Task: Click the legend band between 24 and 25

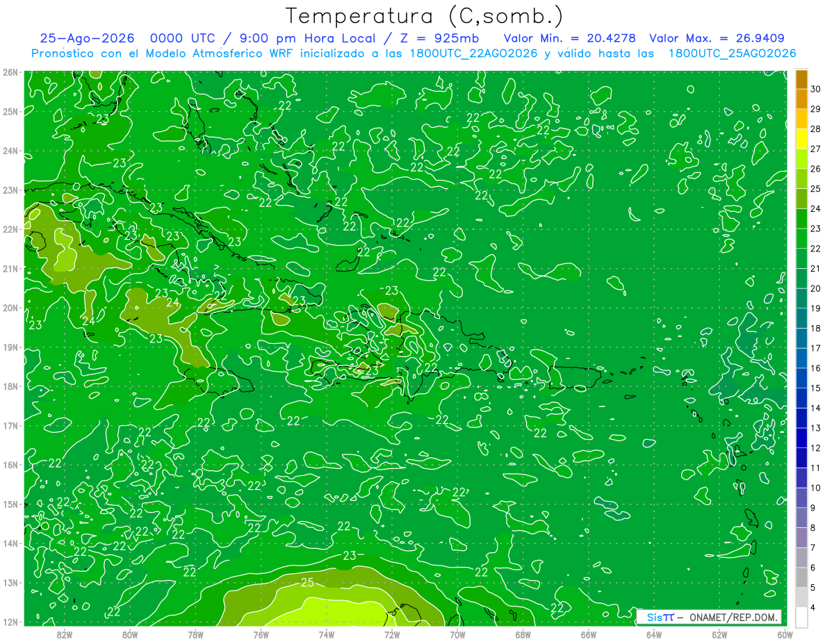Action: click(801, 199)
